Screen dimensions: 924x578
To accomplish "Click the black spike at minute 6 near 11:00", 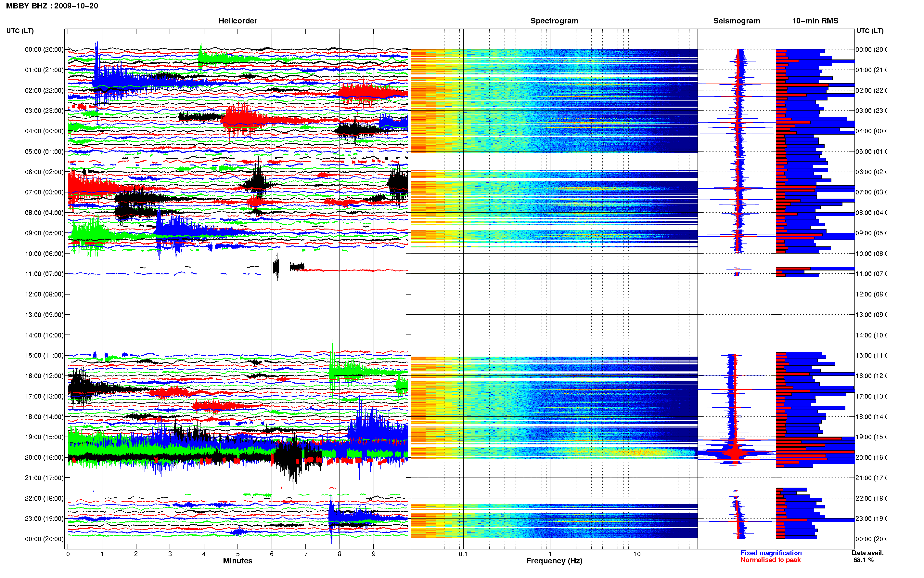I will coord(276,267).
